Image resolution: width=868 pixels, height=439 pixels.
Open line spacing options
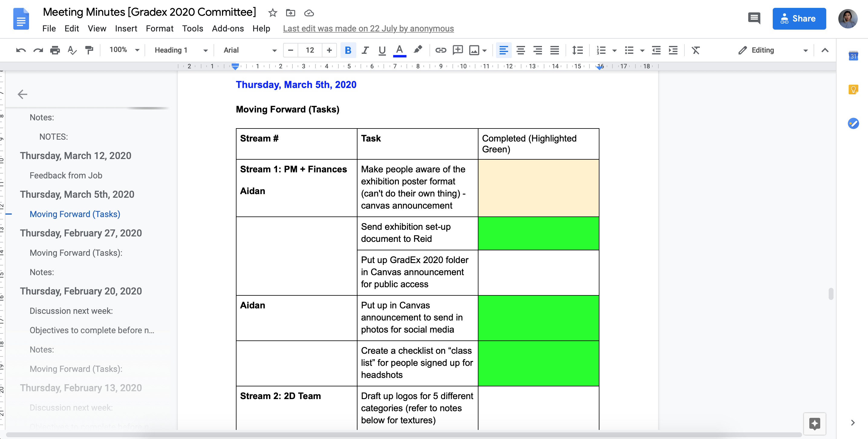[x=578, y=50]
